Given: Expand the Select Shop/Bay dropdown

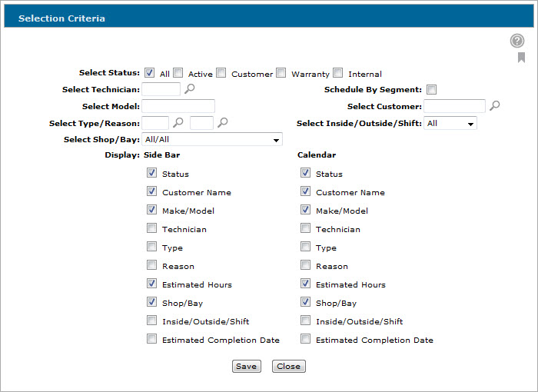Looking at the screenshot, I should tap(212, 139).
